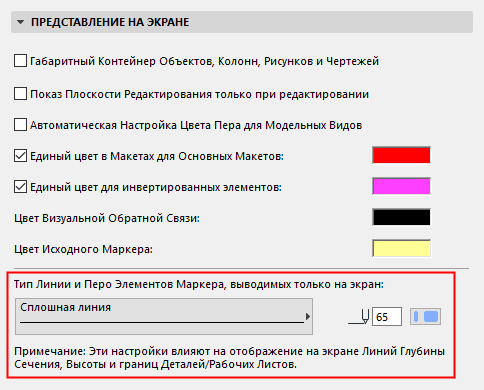484x390 pixels.
Task: Click the pen number field showing 65
Action: [x=387, y=316]
